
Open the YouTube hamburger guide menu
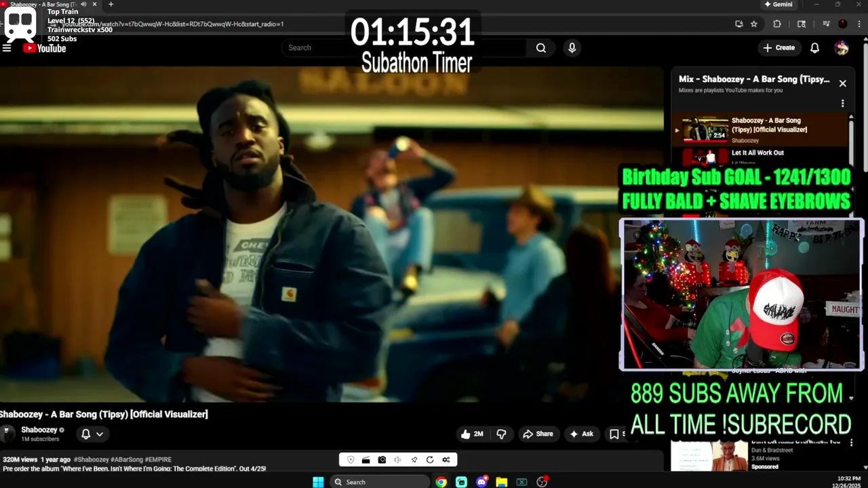(7, 48)
